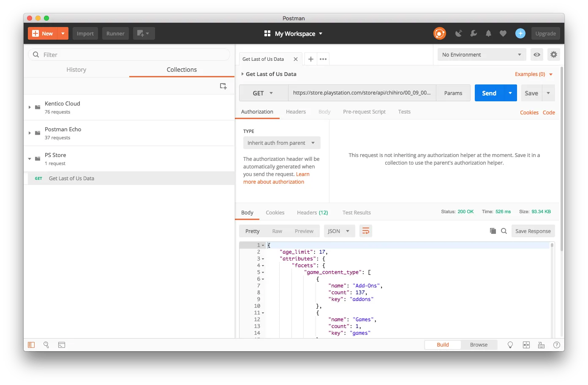588x385 pixels.
Task: Open Inherit auth from parent dropdown
Action: click(x=282, y=143)
